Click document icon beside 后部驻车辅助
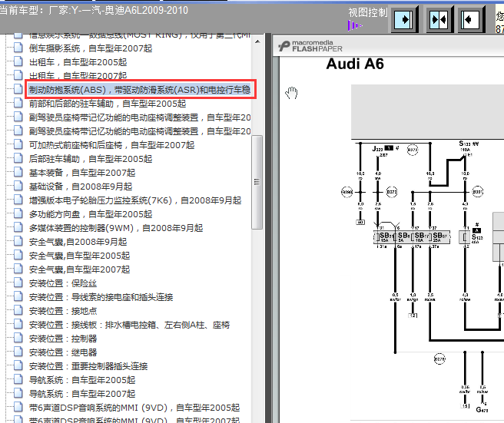 point(18,158)
